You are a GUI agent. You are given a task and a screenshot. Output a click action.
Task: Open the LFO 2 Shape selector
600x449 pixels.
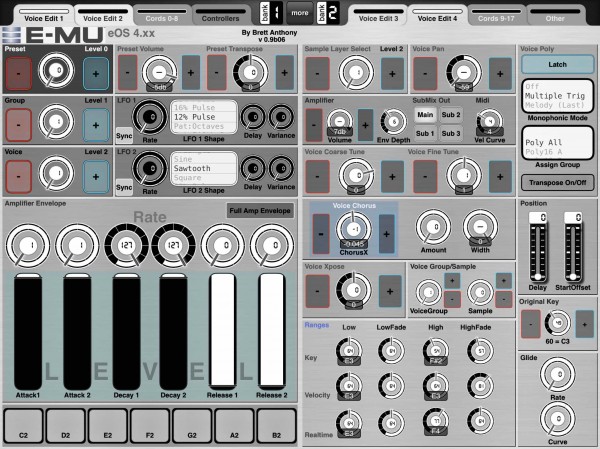[x=204, y=168]
